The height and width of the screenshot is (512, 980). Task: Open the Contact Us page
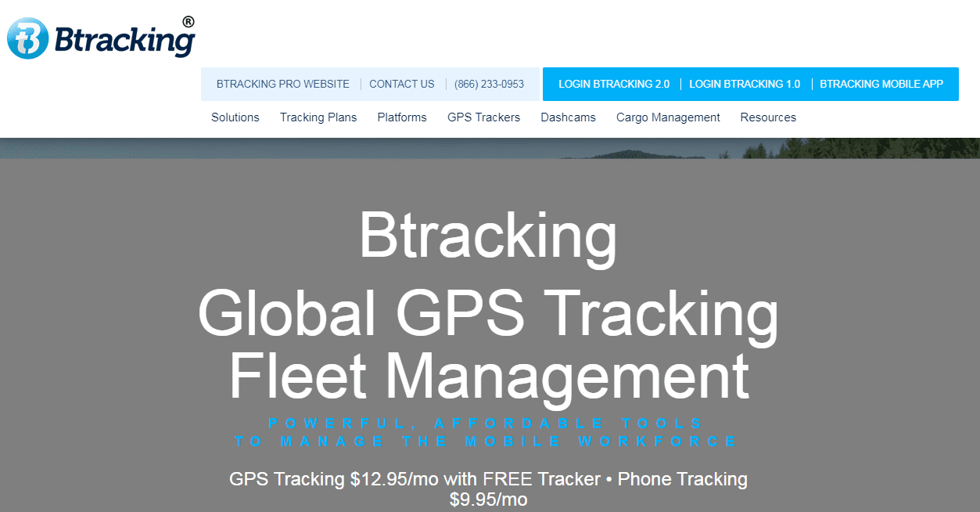(401, 84)
